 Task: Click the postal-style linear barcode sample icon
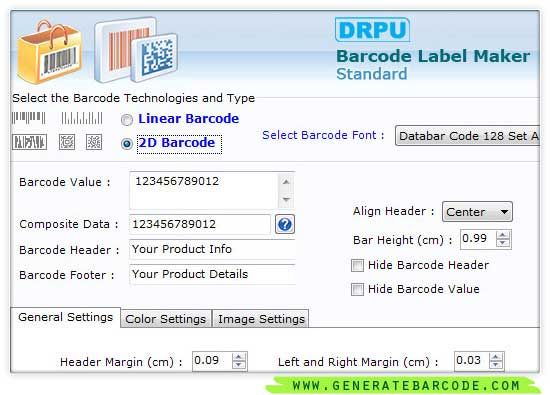(82, 118)
